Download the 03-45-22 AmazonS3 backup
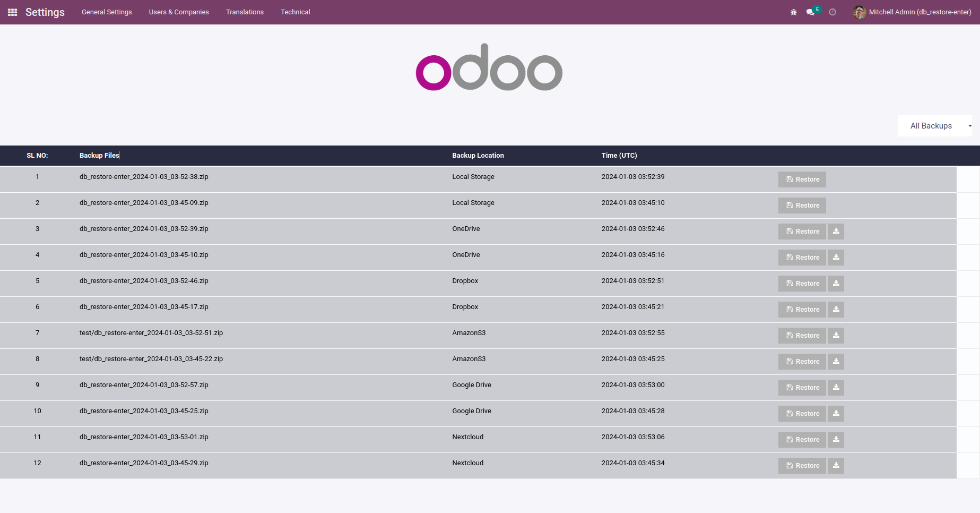Image resolution: width=980 pixels, height=513 pixels. pos(836,362)
